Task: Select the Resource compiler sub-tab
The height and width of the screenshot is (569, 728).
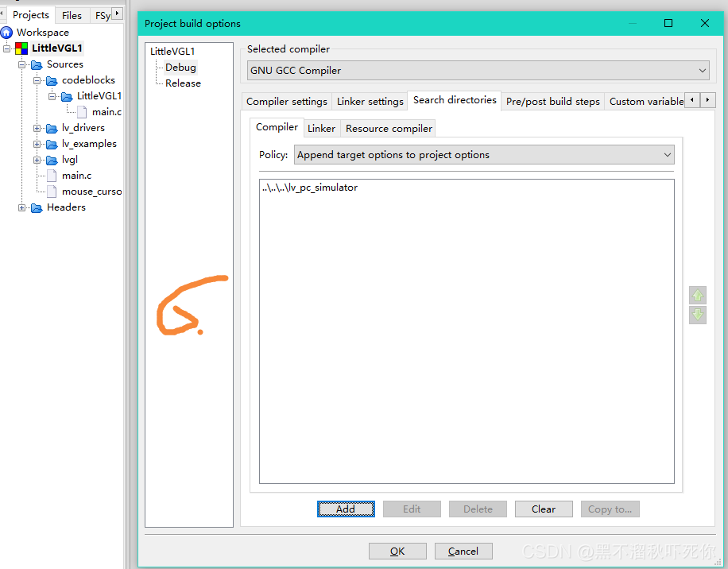Action: pyautogui.click(x=389, y=129)
